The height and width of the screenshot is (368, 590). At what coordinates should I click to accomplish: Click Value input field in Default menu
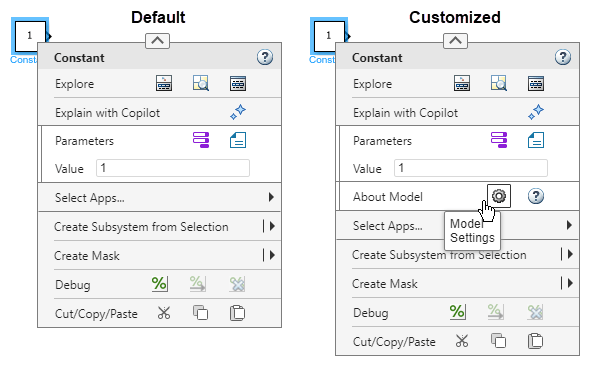(173, 168)
